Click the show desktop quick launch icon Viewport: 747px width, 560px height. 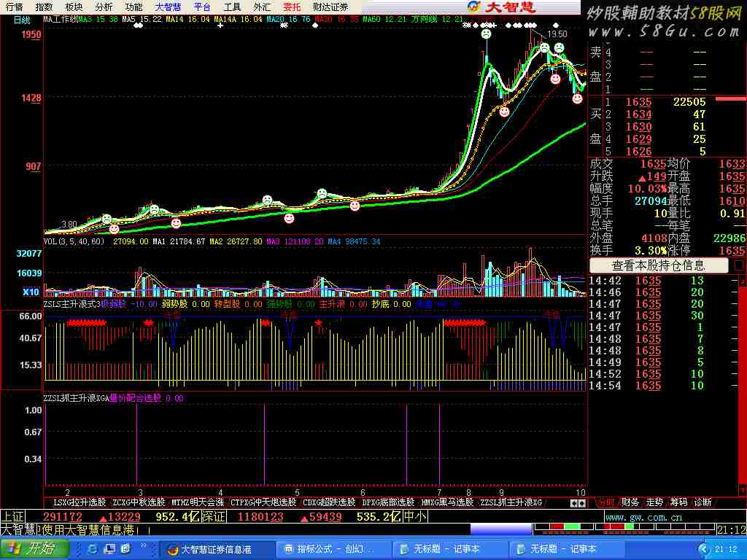tap(109, 549)
